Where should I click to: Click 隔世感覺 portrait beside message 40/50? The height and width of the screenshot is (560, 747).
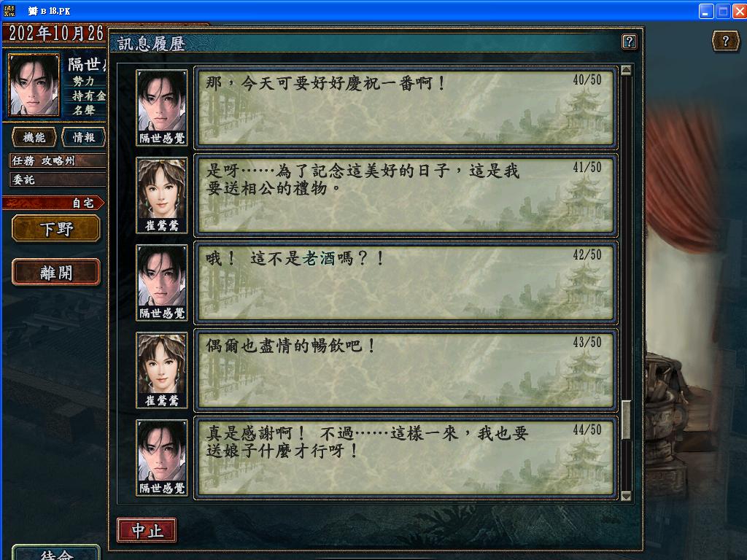click(162, 108)
